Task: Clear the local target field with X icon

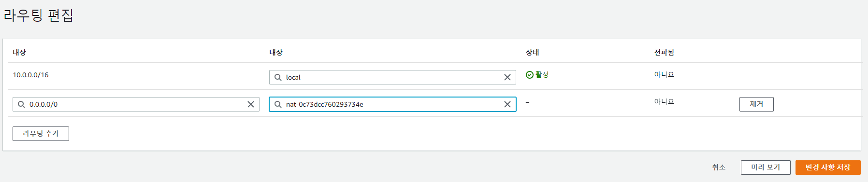Action: tap(507, 77)
